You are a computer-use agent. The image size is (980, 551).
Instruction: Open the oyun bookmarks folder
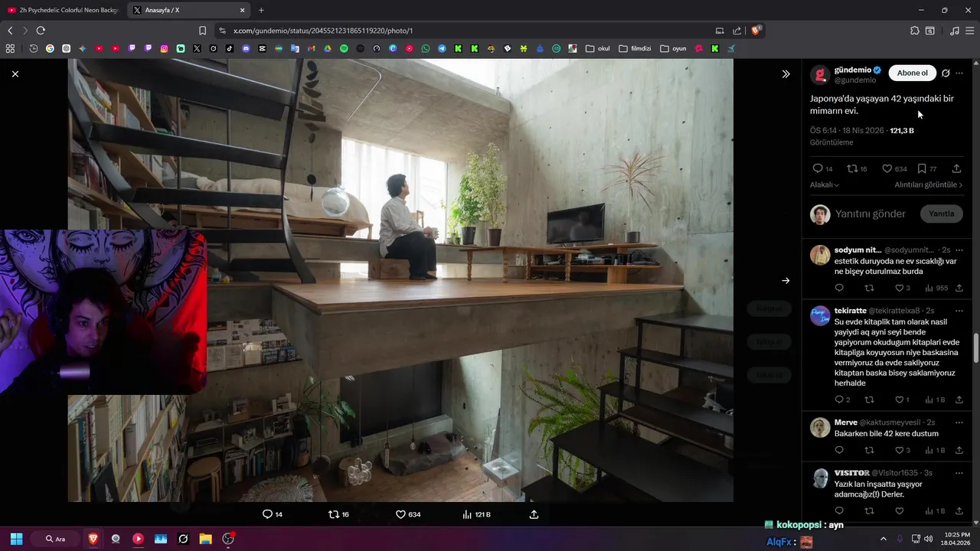673,48
